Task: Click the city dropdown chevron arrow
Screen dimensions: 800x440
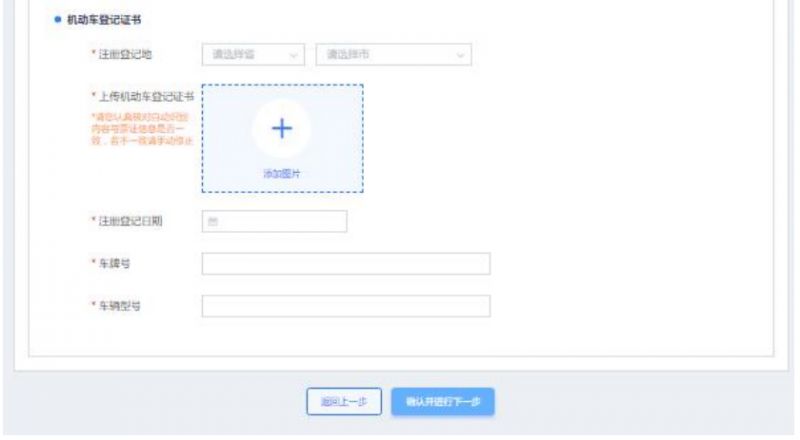Action: pos(460,55)
